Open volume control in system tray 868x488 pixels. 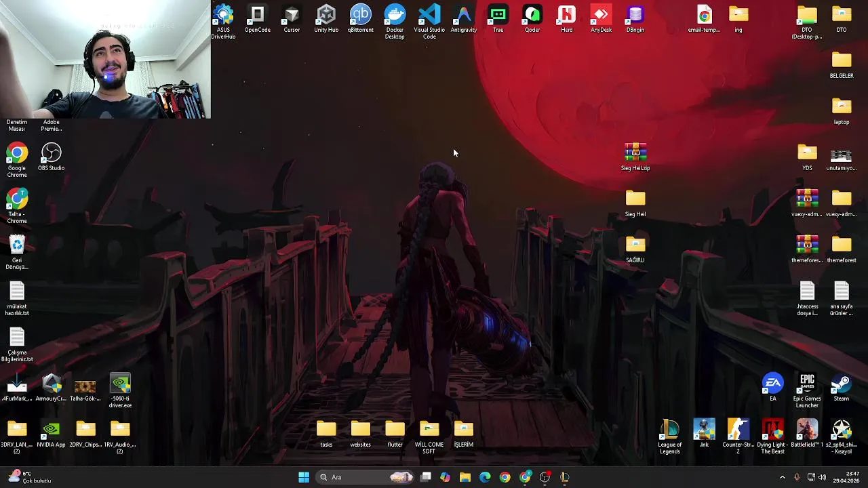pos(823,477)
